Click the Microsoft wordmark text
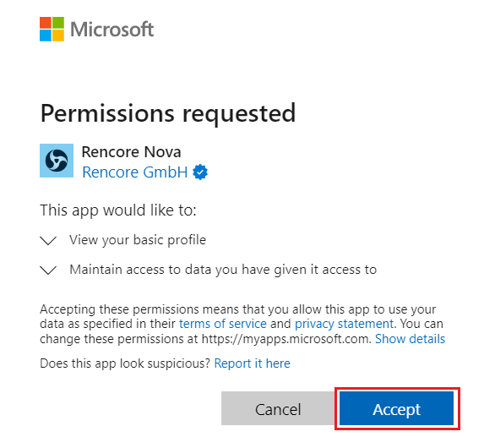This screenshot has width=495, height=448. coord(112,30)
